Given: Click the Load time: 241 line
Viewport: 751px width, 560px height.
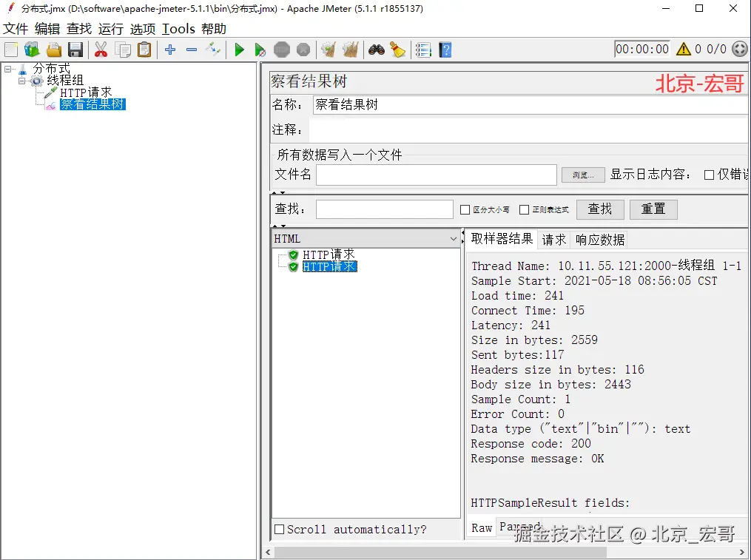Looking at the screenshot, I should pos(517,296).
